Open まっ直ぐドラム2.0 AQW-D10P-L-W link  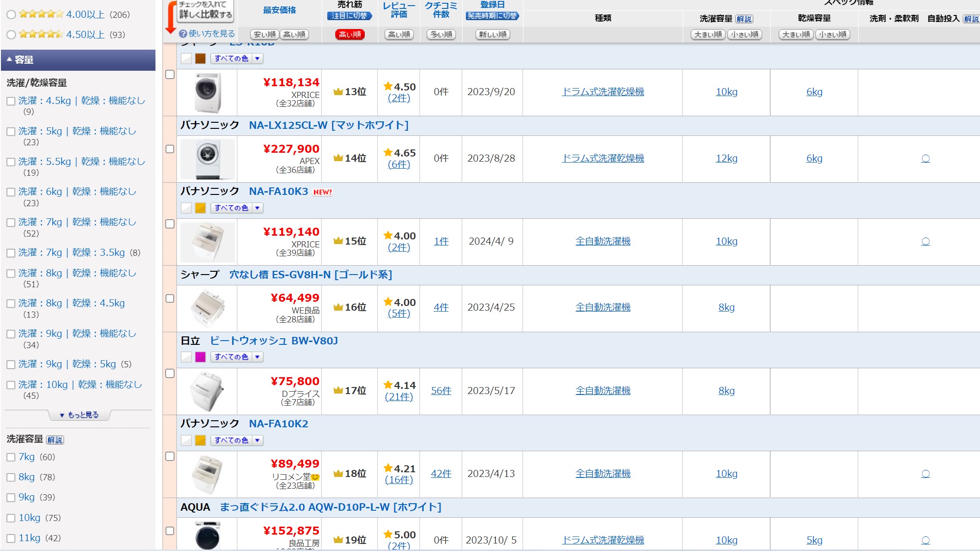pos(331,507)
